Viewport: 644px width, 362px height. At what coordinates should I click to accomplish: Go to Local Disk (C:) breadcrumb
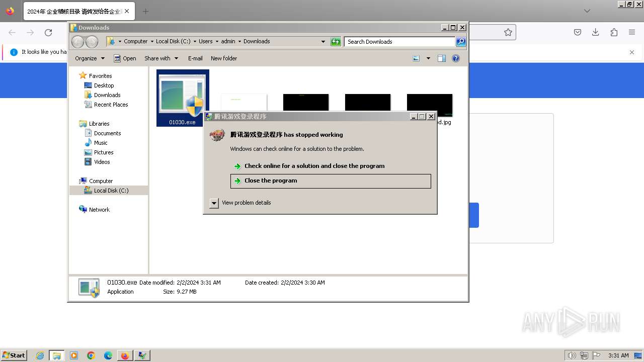(173, 42)
